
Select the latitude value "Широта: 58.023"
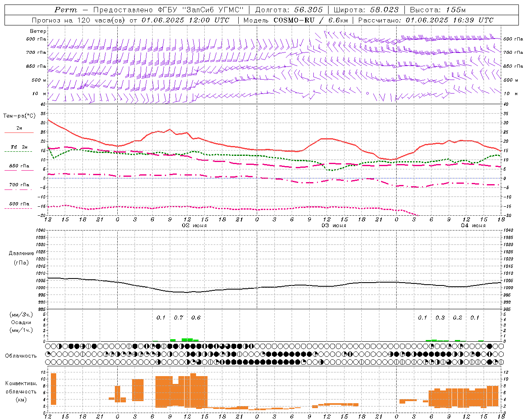[366, 10]
